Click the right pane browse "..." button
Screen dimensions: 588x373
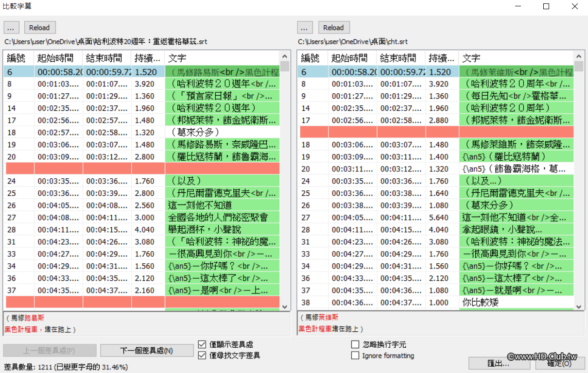(x=306, y=28)
